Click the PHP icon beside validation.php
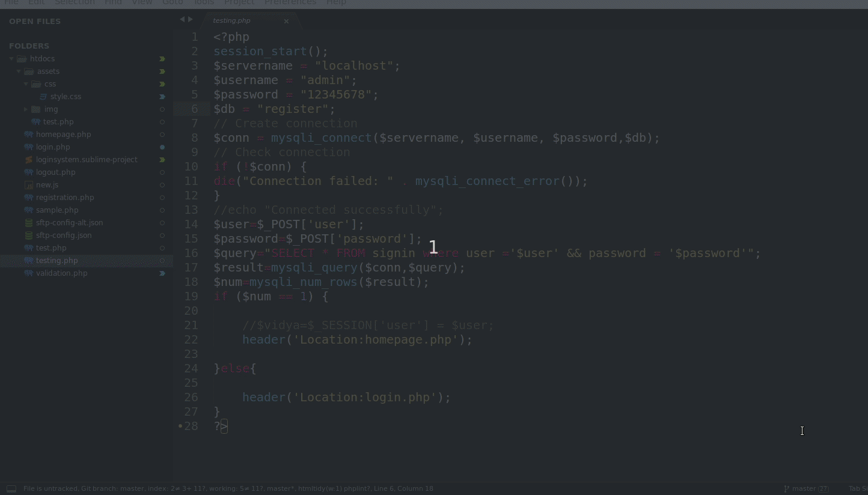The image size is (868, 495). 28,273
